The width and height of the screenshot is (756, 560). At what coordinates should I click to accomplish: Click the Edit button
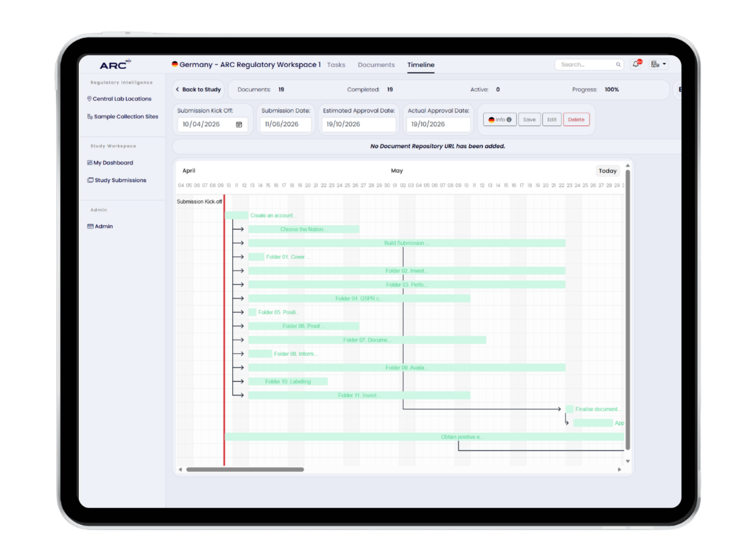(x=552, y=120)
